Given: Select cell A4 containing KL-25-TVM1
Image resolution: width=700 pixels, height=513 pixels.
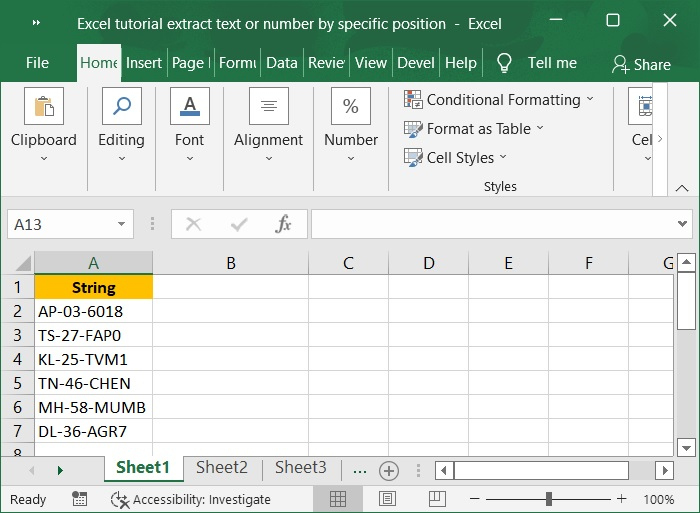Looking at the screenshot, I should coord(93,359).
